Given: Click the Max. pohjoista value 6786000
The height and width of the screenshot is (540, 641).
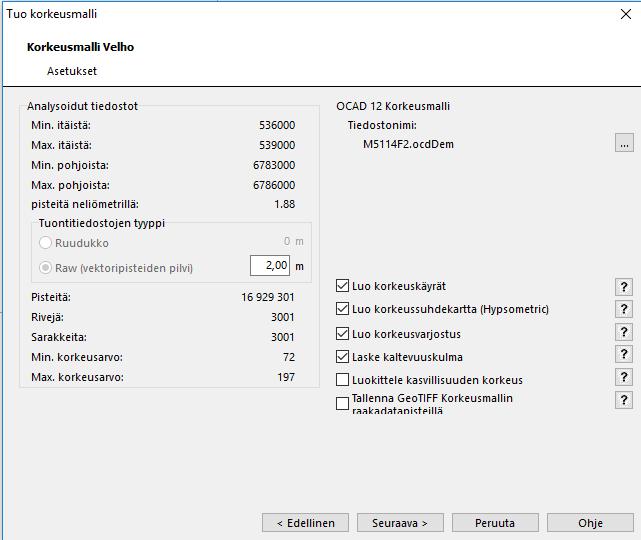Looking at the screenshot, I should [274, 185].
